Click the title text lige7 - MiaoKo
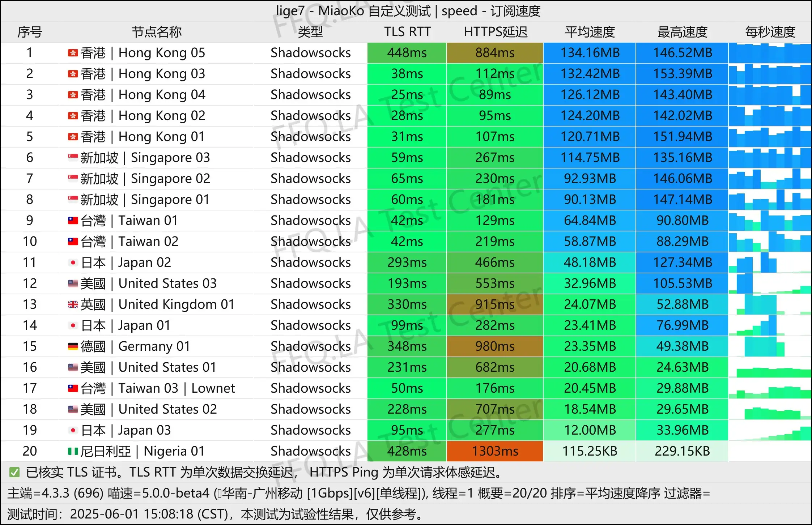This screenshot has width=812, height=525. click(x=320, y=11)
